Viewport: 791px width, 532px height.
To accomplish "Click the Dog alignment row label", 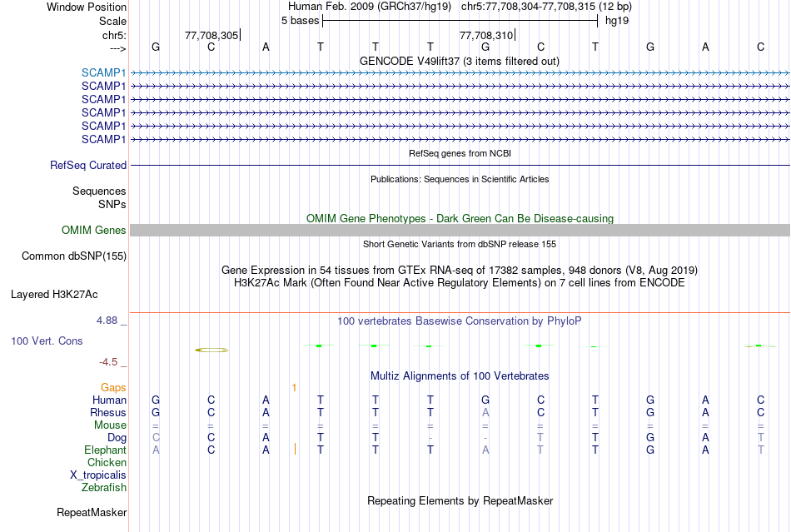I will point(117,438).
